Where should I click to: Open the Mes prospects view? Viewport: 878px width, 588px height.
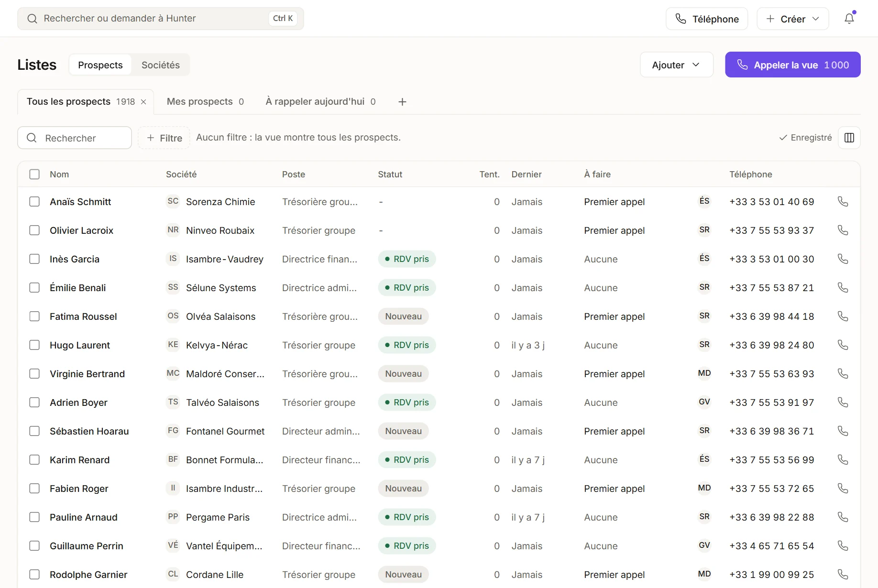(x=205, y=101)
